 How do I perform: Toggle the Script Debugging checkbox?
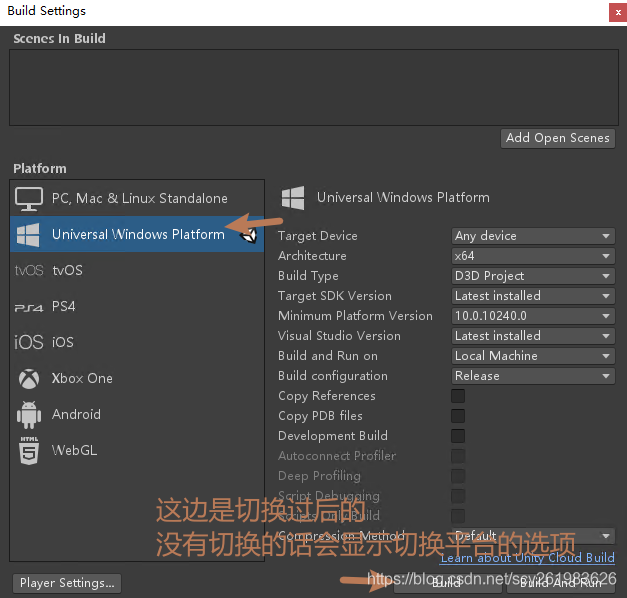pyautogui.click(x=458, y=496)
